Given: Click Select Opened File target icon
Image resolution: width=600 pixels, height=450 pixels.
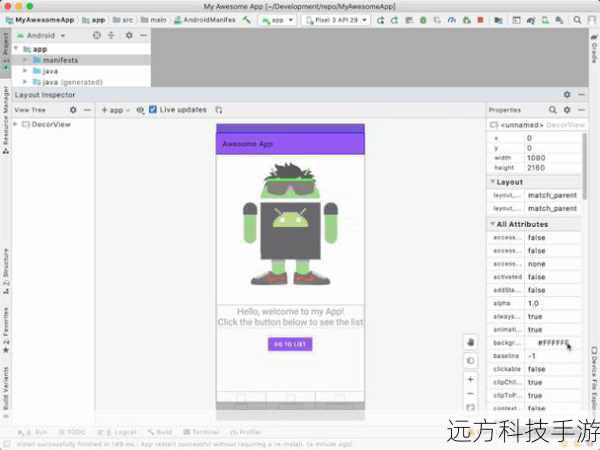Looking at the screenshot, I should pyautogui.click(x=97, y=36).
